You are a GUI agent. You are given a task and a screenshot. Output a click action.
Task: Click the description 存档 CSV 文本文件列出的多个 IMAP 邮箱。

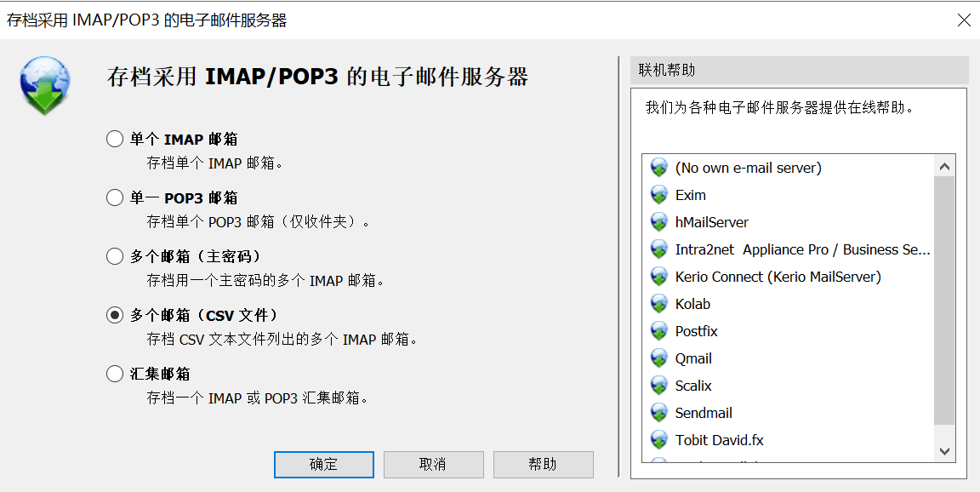click(282, 339)
